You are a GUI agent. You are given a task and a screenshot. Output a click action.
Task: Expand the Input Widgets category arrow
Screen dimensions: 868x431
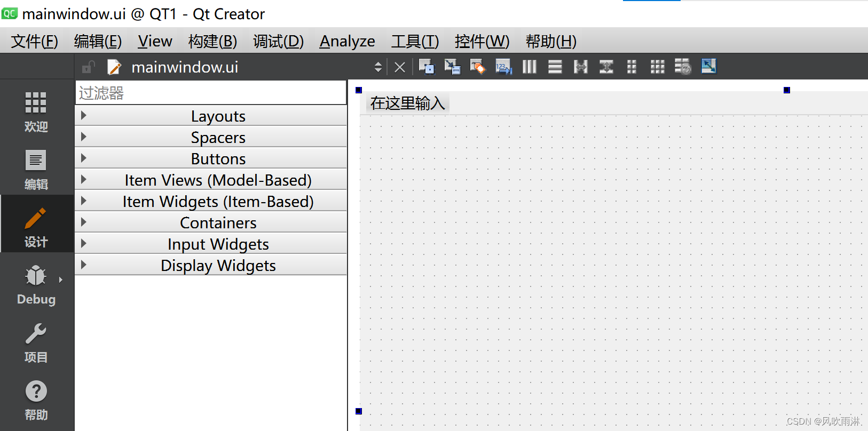click(x=83, y=243)
